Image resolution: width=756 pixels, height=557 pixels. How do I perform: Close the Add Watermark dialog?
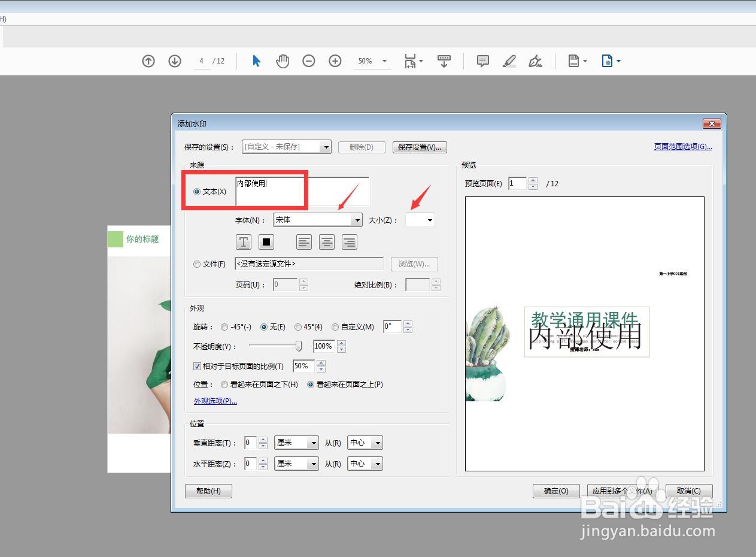tap(711, 123)
